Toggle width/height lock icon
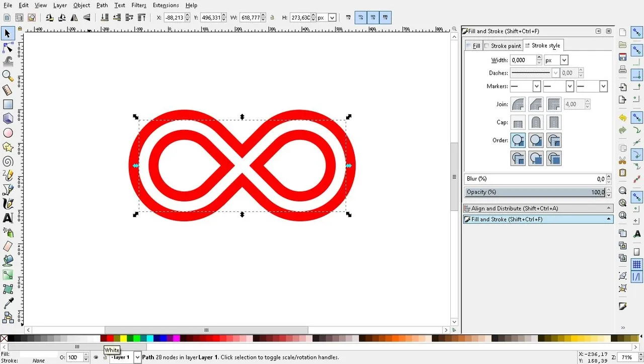The height and width of the screenshot is (364, 644). 272,18
